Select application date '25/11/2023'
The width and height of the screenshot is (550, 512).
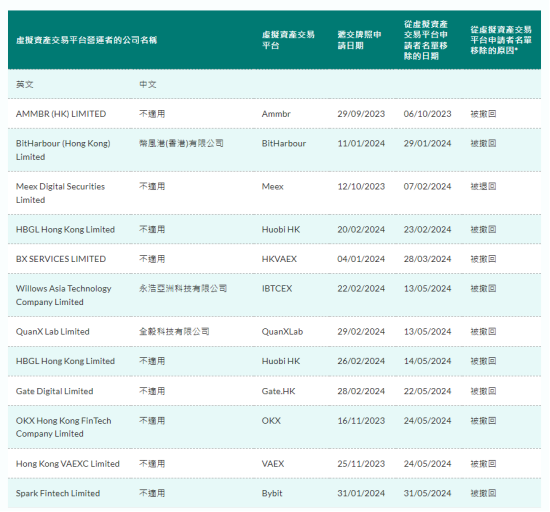click(x=361, y=464)
